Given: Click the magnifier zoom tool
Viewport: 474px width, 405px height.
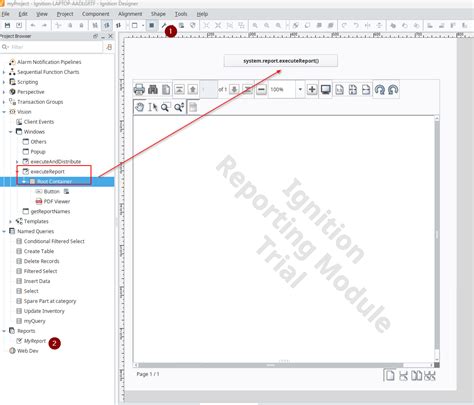Looking at the screenshot, I should (165, 107).
